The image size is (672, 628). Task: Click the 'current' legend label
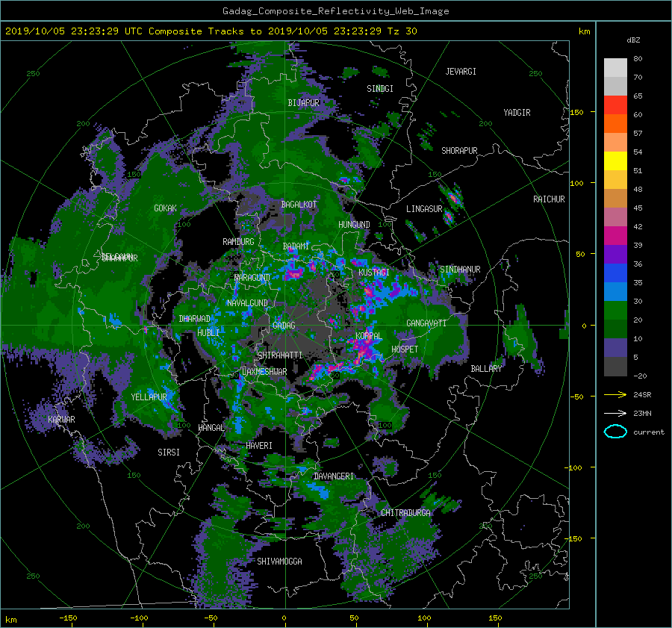tap(648, 432)
